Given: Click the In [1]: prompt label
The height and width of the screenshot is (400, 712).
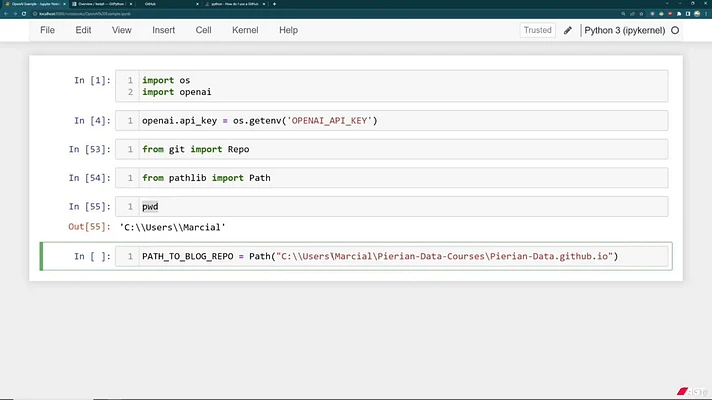Looking at the screenshot, I should tap(92, 80).
